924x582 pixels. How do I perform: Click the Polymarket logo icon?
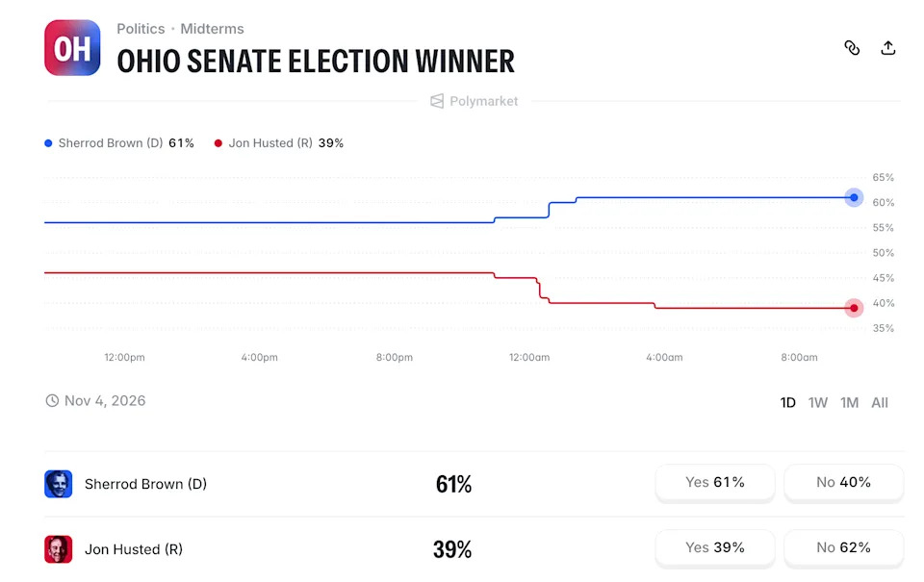point(437,101)
